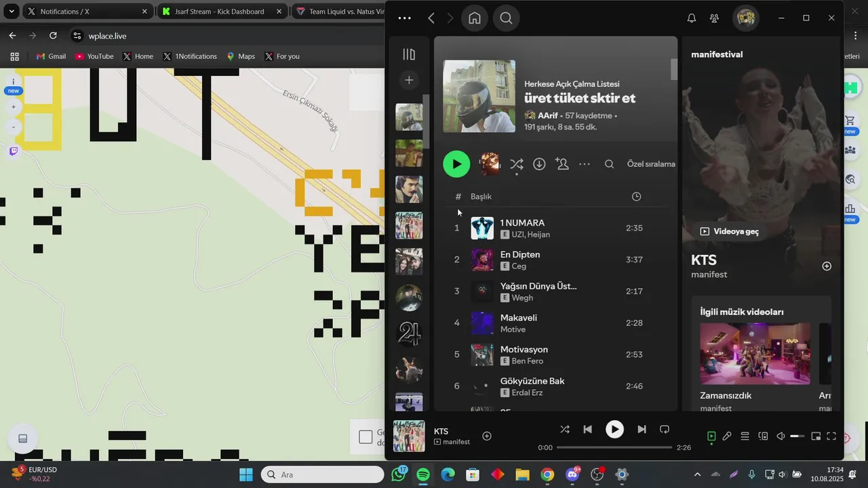Image resolution: width=868 pixels, height=488 pixels.
Task: Open the 'Özel sıralama' sort dropdown
Action: [651, 164]
